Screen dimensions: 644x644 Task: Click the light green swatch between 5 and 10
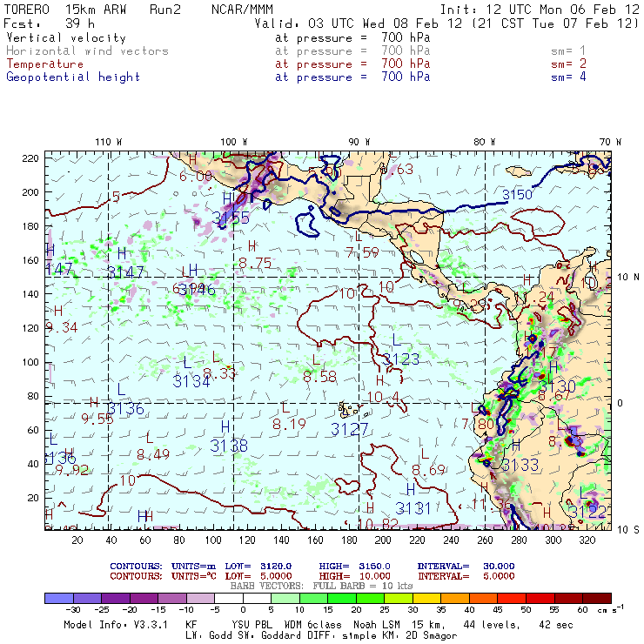[x=285, y=598]
